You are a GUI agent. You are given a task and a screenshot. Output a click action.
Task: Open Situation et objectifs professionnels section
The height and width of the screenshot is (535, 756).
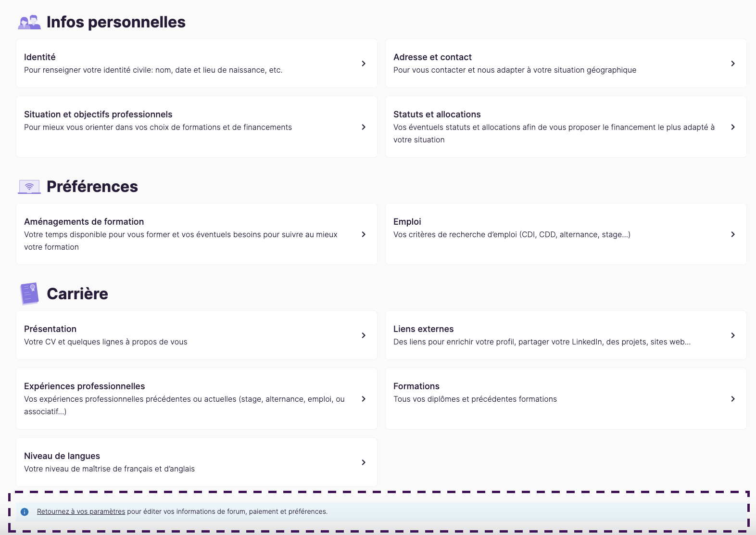tap(98, 115)
